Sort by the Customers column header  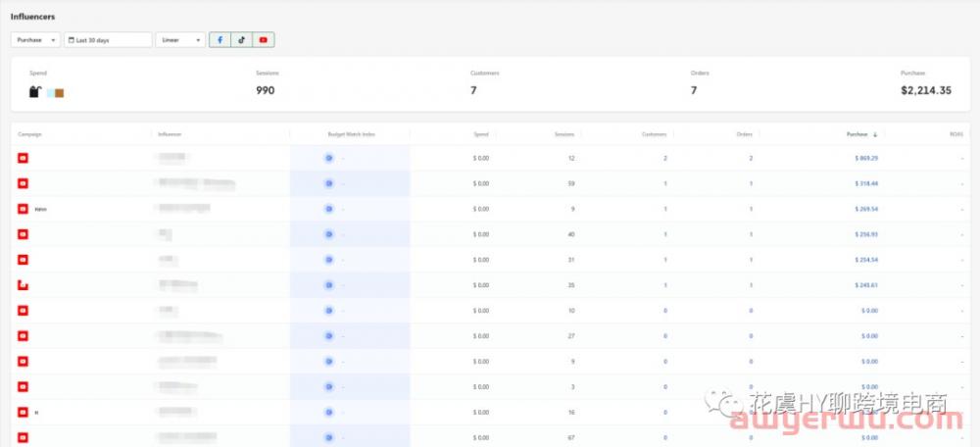[x=654, y=134]
